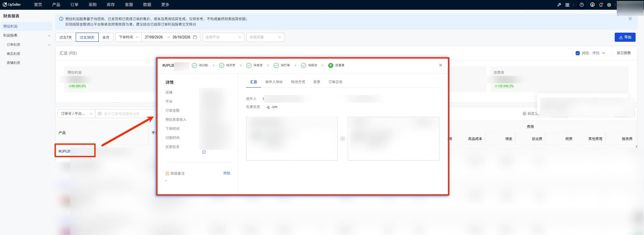This screenshot has height=235, width=644.
Task: Click the 客服备注 note icon
Action: 167,174
